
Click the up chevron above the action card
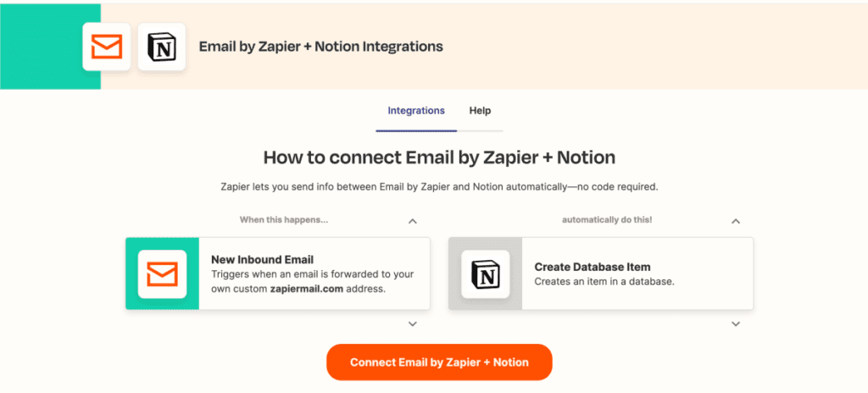pyautogui.click(x=736, y=221)
